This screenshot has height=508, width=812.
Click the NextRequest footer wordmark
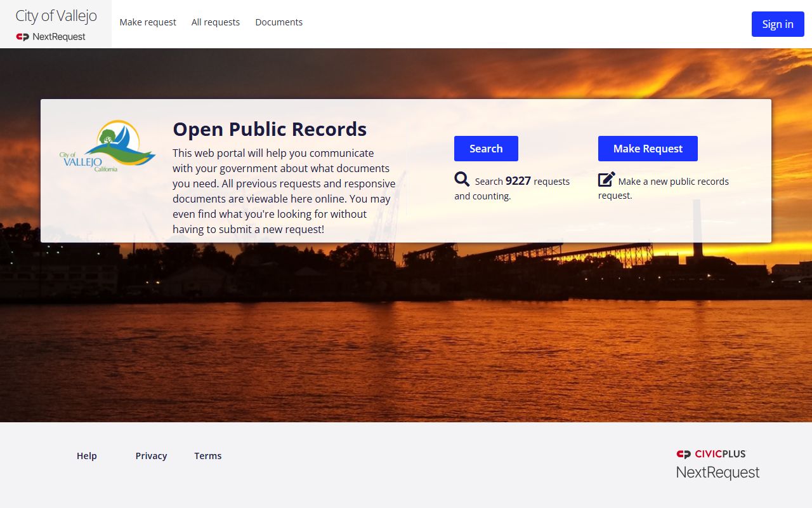[x=717, y=472]
